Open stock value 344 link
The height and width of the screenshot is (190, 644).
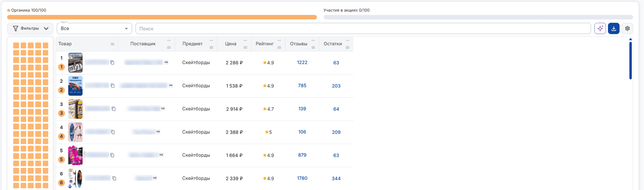[x=336, y=179]
